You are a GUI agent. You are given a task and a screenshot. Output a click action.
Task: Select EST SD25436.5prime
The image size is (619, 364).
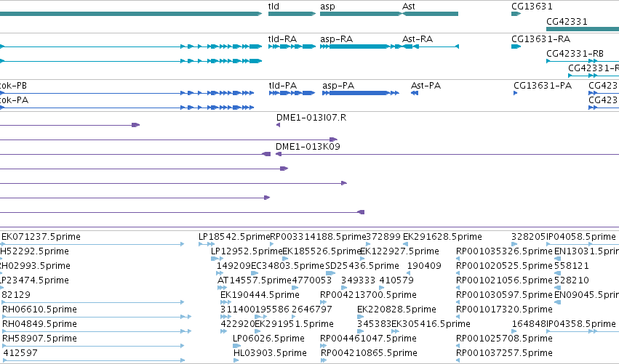coord(362,266)
